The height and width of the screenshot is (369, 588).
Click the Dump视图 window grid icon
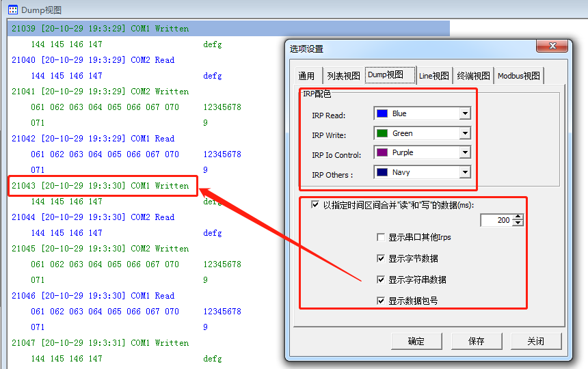point(12,10)
